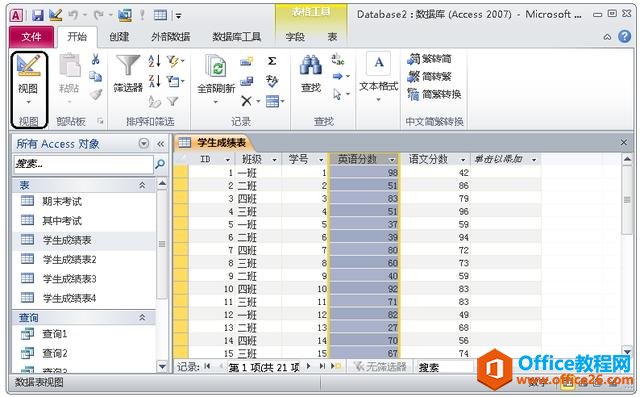Switch to the 创建 ribbon tab
Image resolution: width=640 pixels, height=397 pixels.
pyautogui.click(x=119, y=37)
